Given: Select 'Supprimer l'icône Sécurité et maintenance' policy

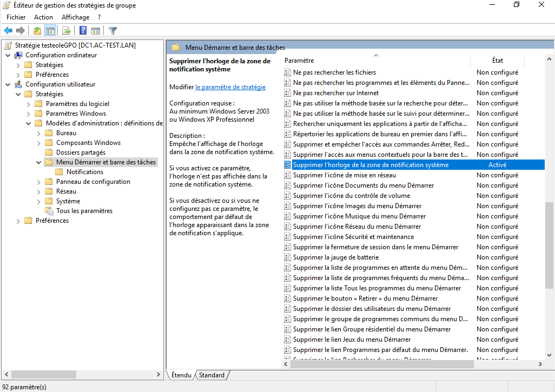Looking at the screenshot, I should pos(353,237).
